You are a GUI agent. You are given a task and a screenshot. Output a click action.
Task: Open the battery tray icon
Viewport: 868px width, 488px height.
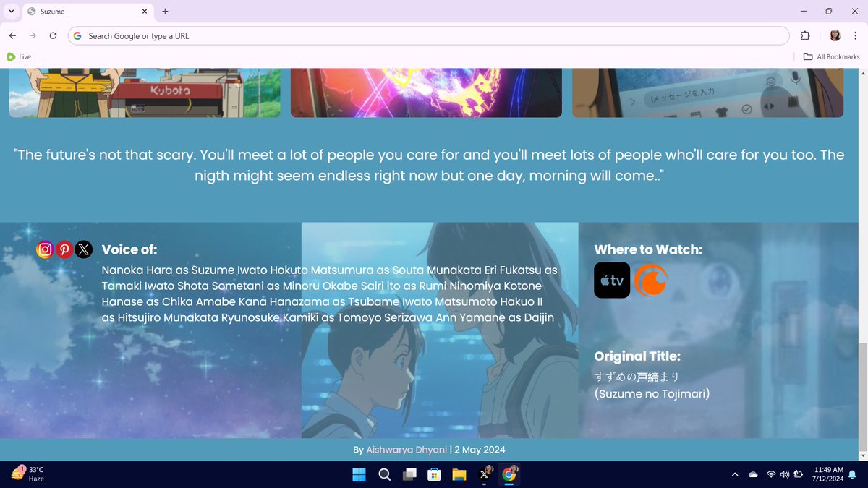[799, 474]
